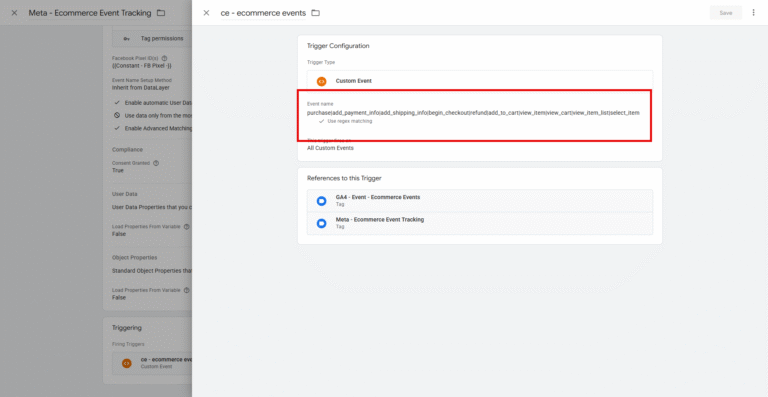Image resolution: width=768 pixels, height=397 pixels.
Task: Toggle Use data only from the most option
Action: point(117,116)
